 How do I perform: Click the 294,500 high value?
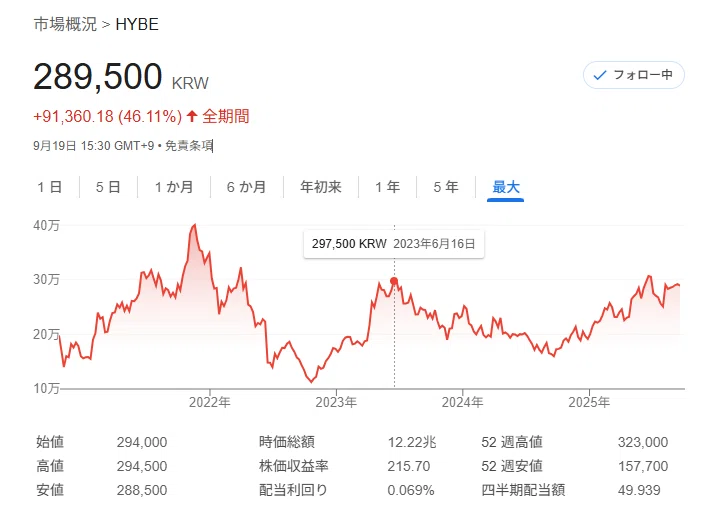(142, 466)
